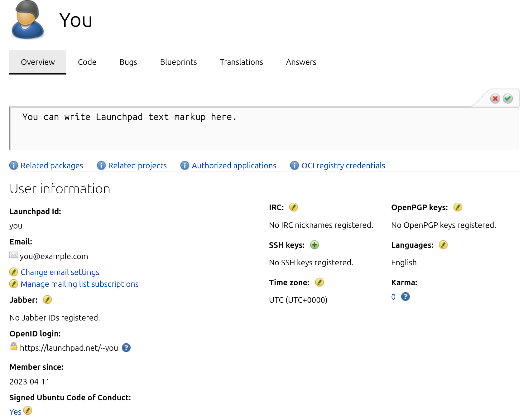528x420 pixels.
Task: Click the https://launchpad.net/~you OpenID URL
Action: coord(69,348)
